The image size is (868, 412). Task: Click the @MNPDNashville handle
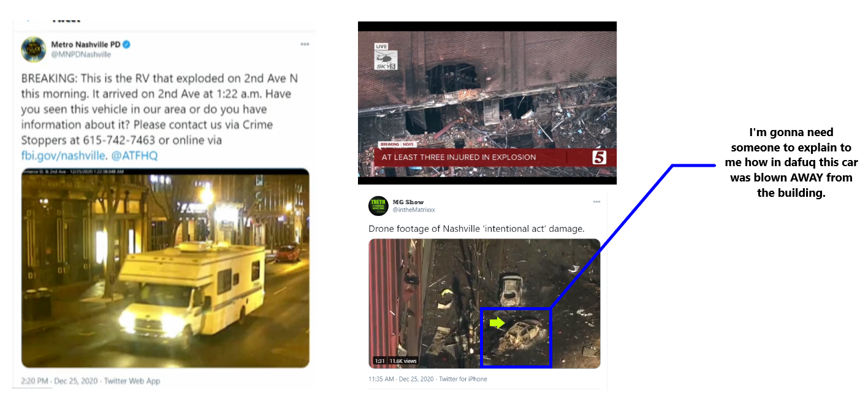pos(80,55)
